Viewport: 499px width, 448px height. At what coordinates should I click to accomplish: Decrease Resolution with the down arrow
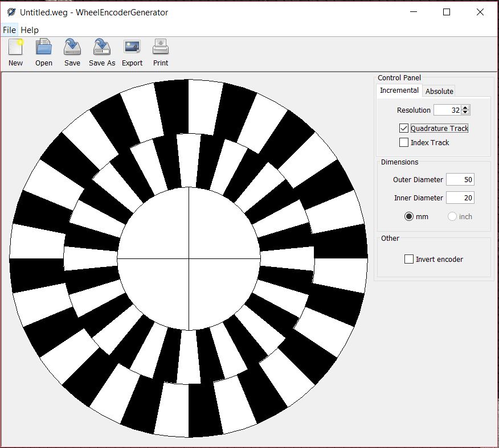click(465, 112)
